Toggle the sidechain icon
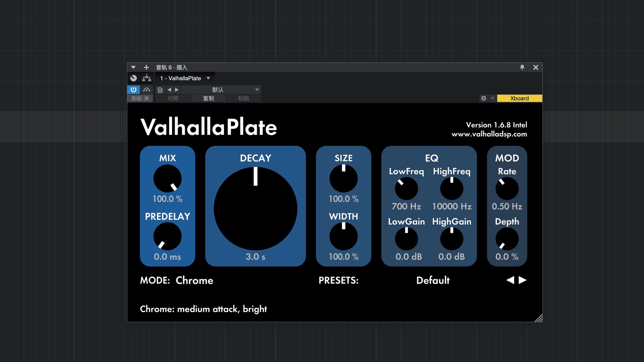Image resolution: width=644 pixels, height=362 pixels. [147, 89]
